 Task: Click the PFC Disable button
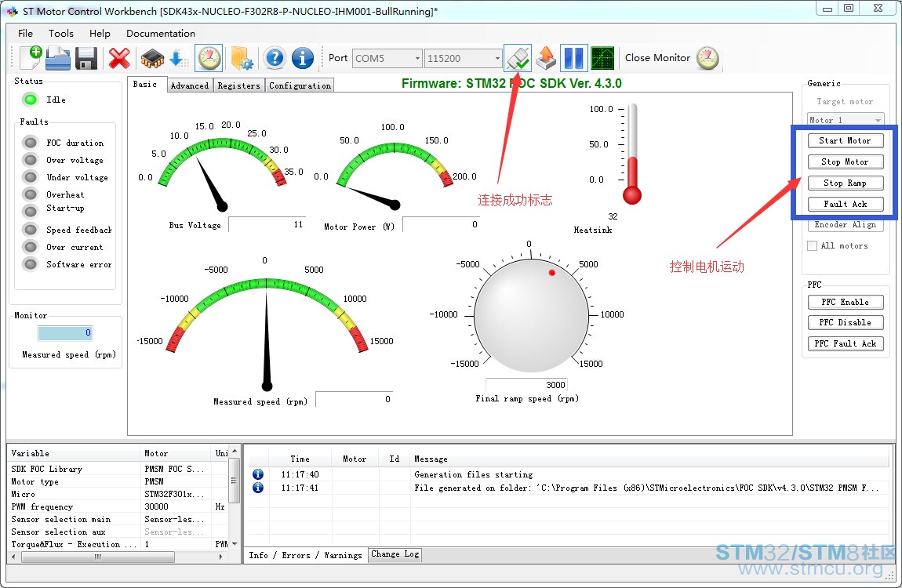point(845,322)
